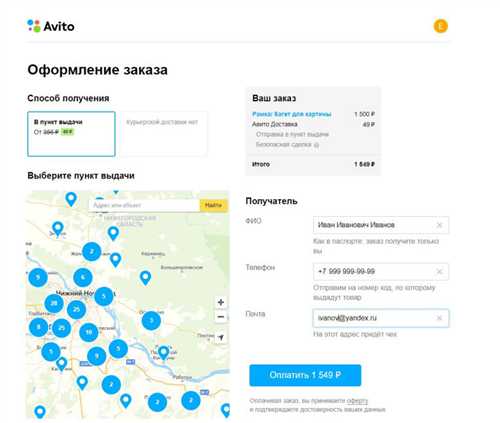Viewport: 500px width, 423px height.
Task: Click the 'Курьерской доставки нет' disabled option
Action: [163, 134]
